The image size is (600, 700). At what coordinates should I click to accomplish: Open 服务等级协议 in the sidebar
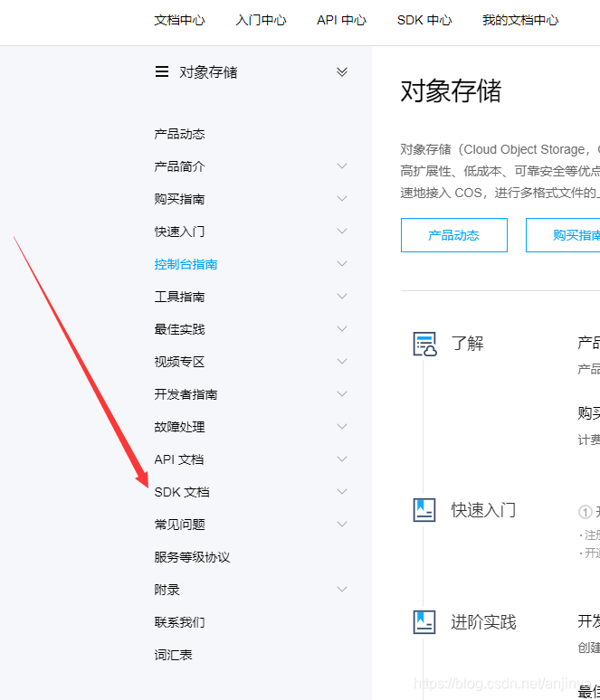(x=192, y=558)
